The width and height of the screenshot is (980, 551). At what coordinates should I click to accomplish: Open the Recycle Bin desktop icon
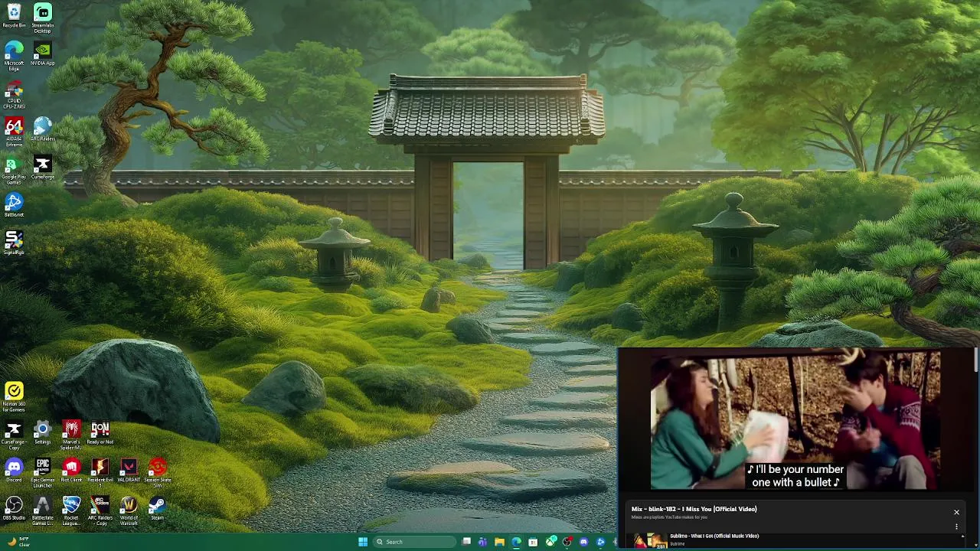pos(14,15)
